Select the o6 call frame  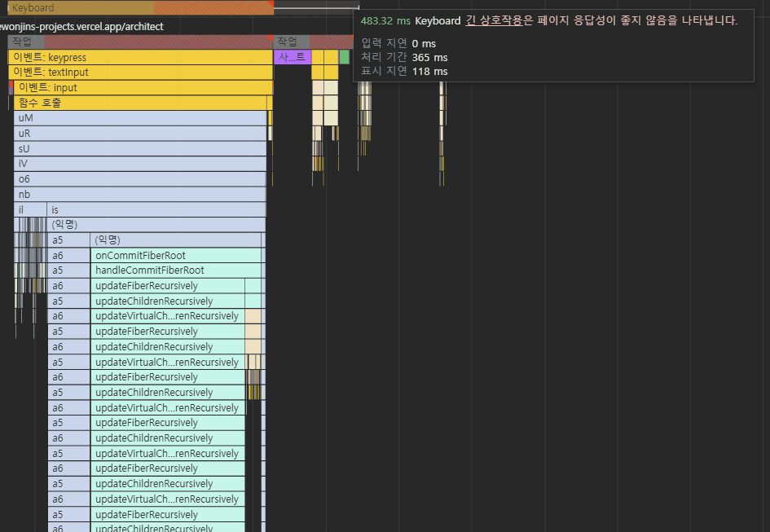coord(139,179)
